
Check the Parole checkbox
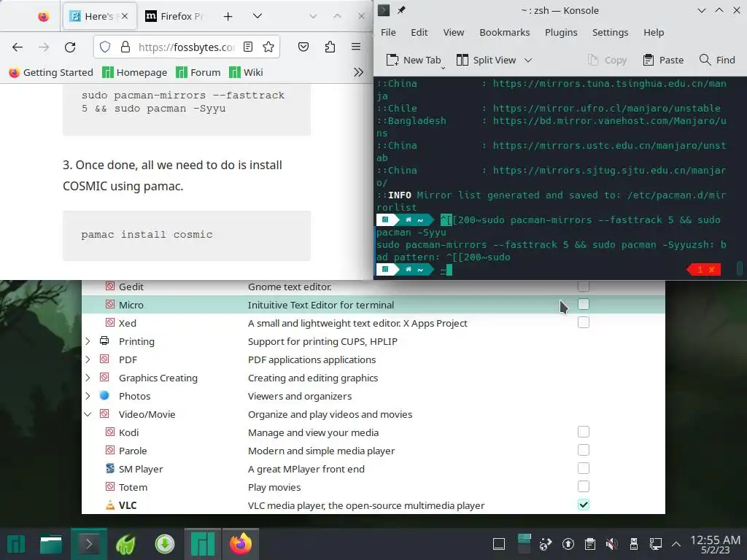point(583,450)
